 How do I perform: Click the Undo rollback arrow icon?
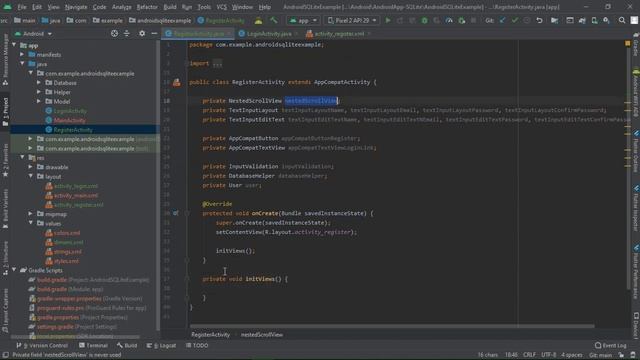coord(539,20)
